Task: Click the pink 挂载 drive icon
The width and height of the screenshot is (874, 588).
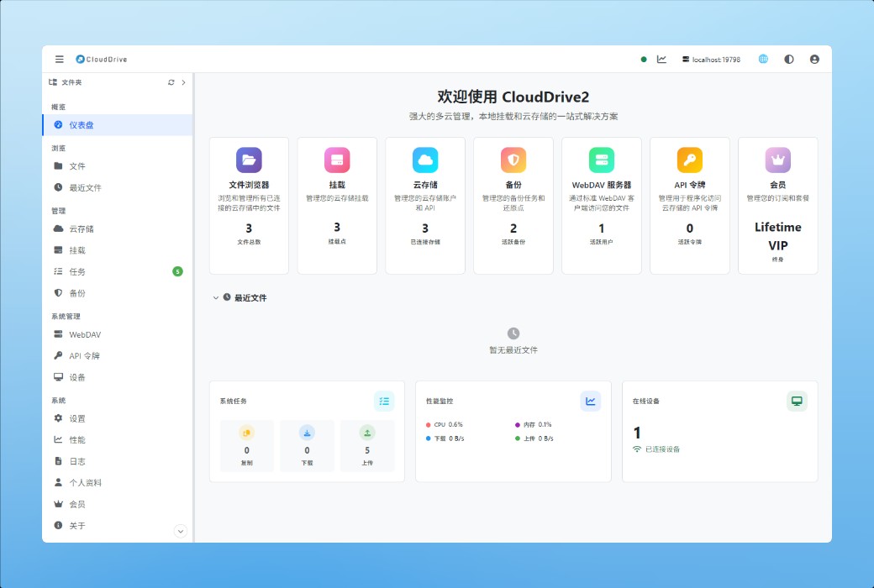Action: [337, 160]
